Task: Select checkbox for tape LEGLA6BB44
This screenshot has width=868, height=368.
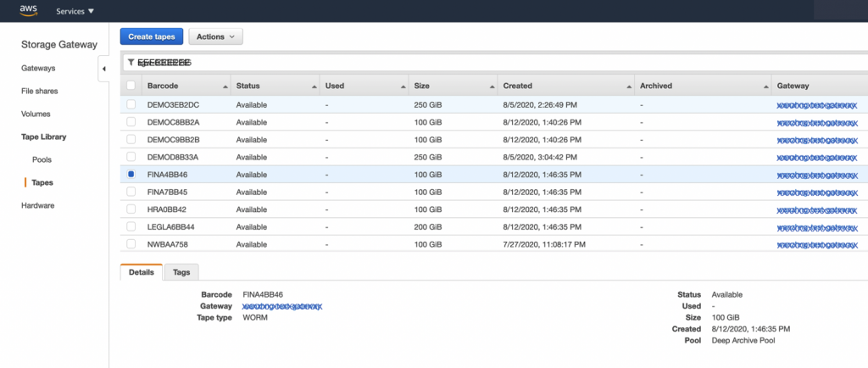Action: click(131, 226)
